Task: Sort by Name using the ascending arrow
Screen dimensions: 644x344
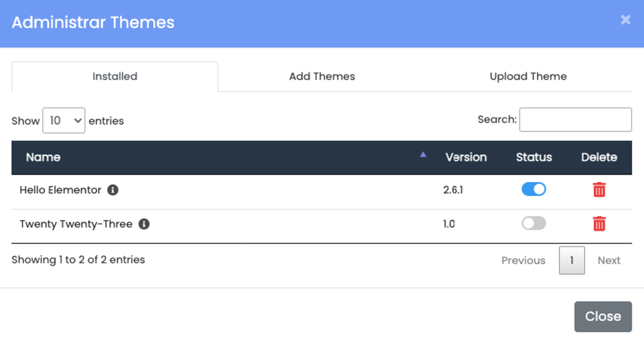Action: coord(423,155)
